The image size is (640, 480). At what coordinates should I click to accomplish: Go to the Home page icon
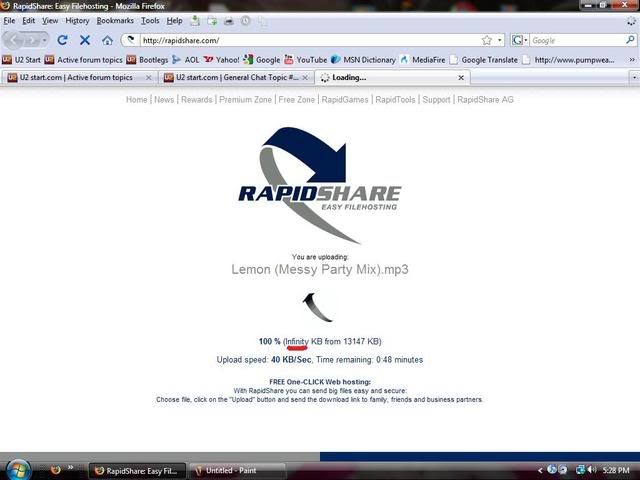tap(107, 40)
